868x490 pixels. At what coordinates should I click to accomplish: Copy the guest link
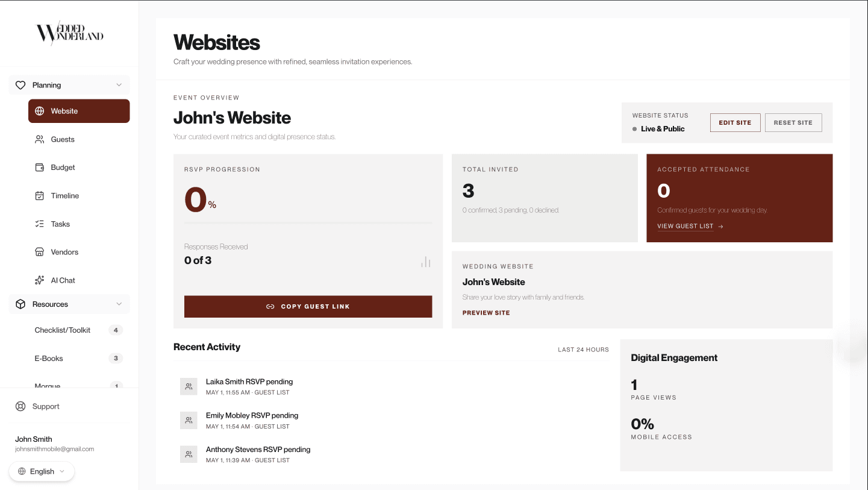coord(308,306)
